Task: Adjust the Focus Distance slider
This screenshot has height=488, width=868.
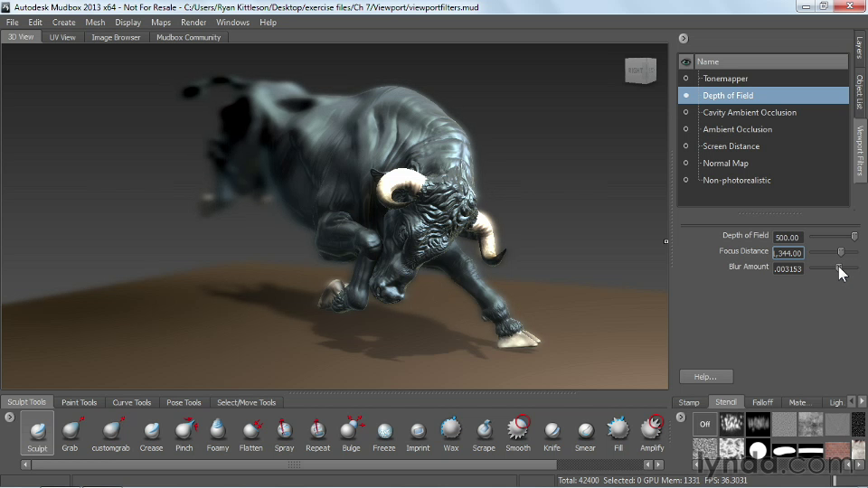Action: pyautogui.click(x=840, y=252)
